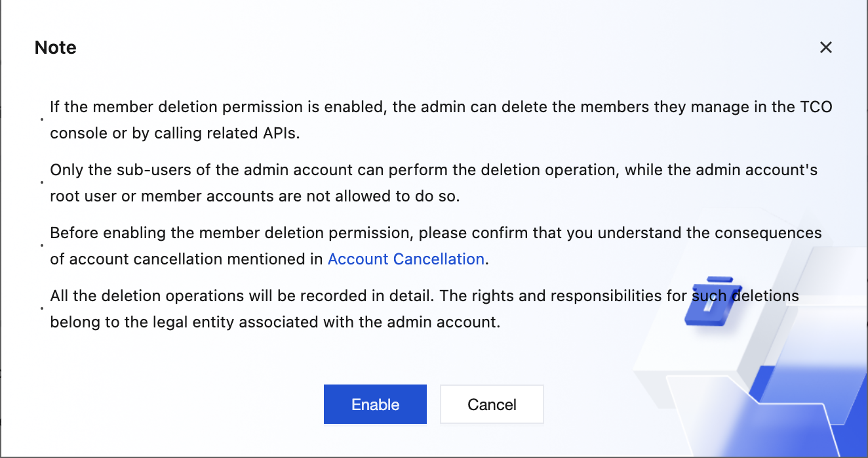Image resolution: width=868 pixels, height=458 pixels.
Task: Click the bullet dot before the 'All the deletion' note
Action: (42, 308)
